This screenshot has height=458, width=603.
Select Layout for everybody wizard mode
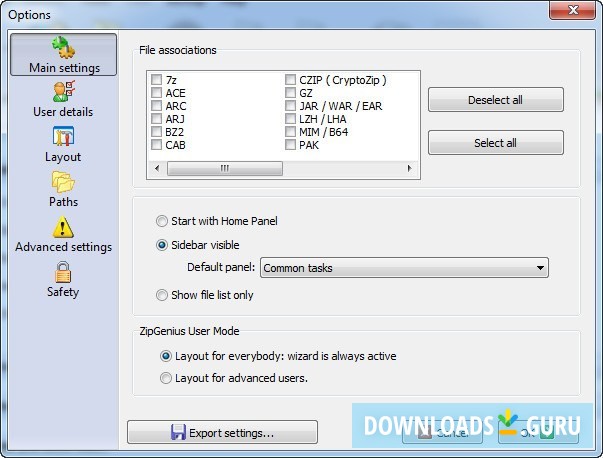[x=166, y=356]
